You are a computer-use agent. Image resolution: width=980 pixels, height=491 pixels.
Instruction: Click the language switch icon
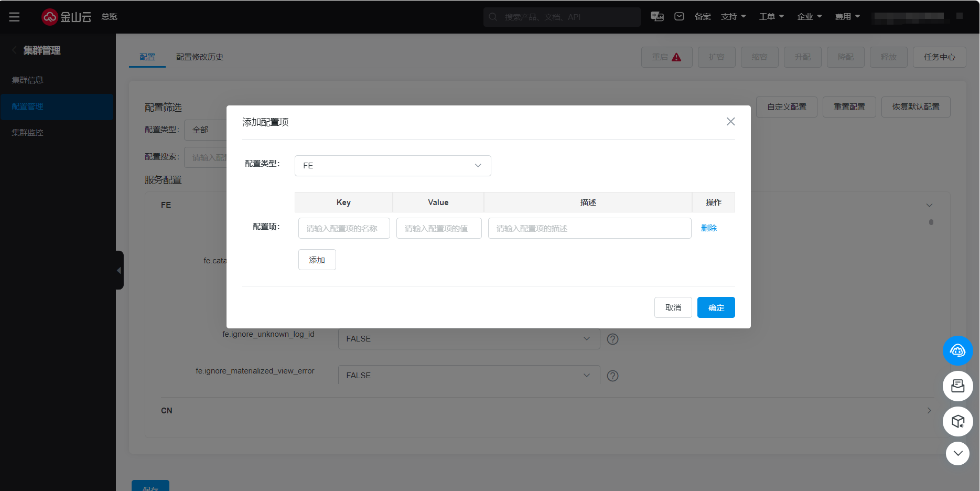(657, 17)
